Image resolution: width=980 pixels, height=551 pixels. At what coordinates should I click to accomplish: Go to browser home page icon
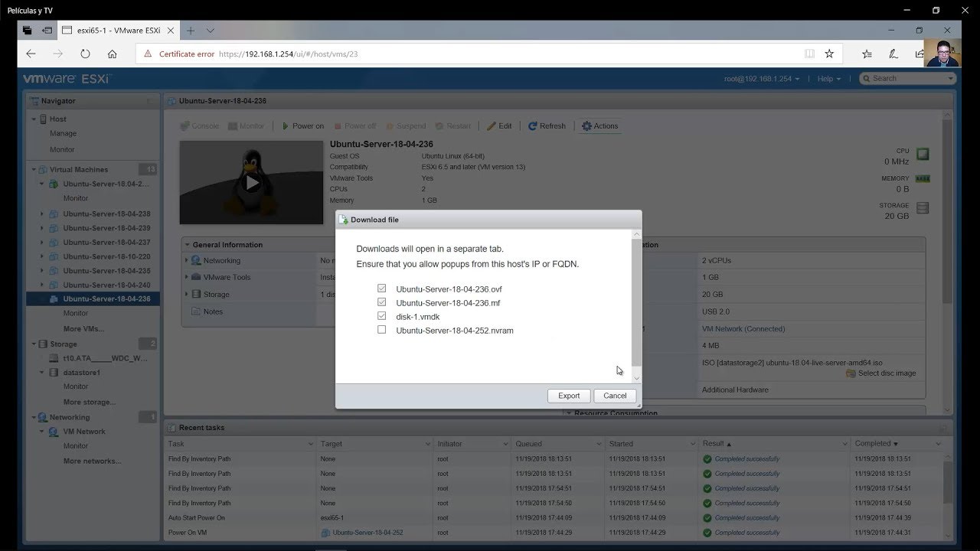pyautogui.click(x=112, y=54)
